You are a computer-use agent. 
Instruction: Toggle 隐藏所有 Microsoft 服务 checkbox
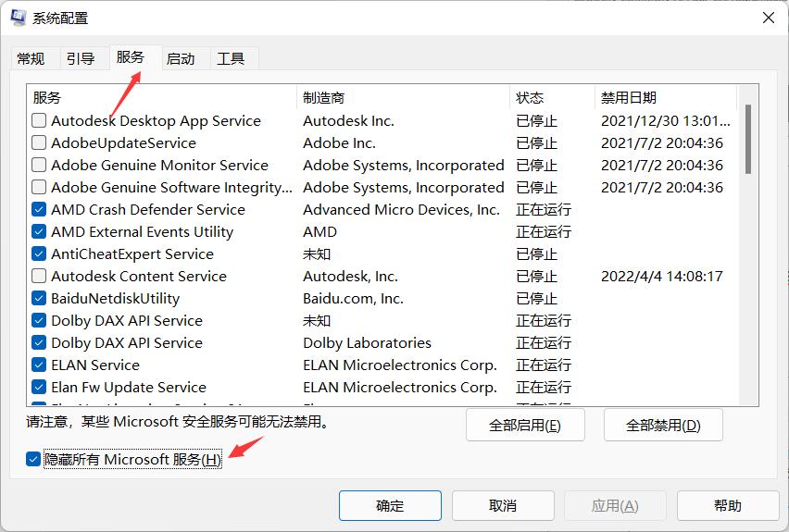34,459
